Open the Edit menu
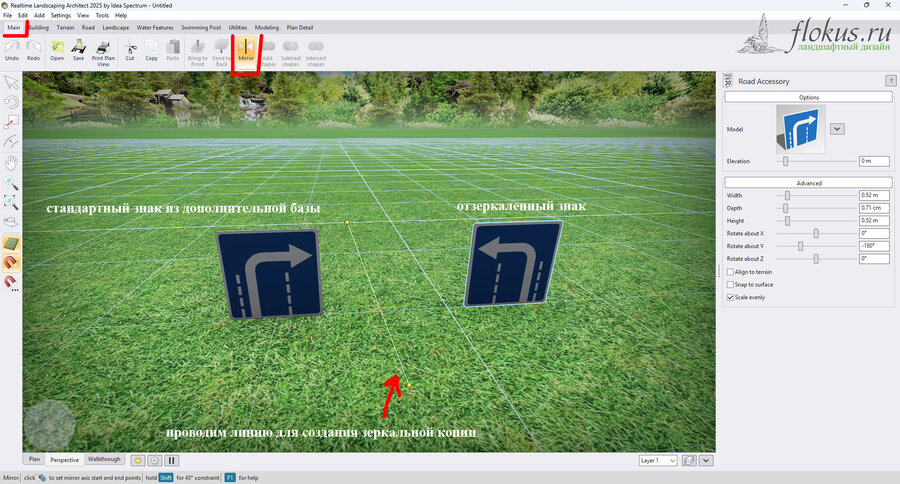The image size is (900, 484). coord(23,16)
